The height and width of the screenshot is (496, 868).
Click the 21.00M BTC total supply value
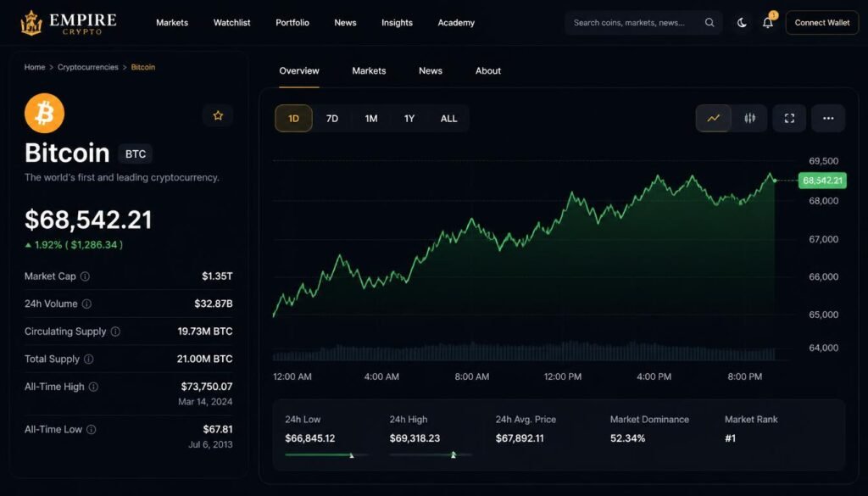tap(205, 359)
